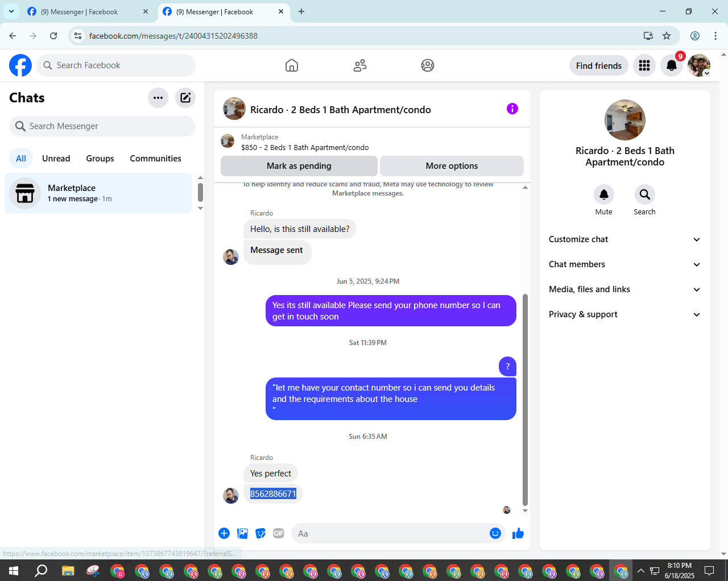Switch to Groups chats filter
This screenshot has height=581, width=728.
[100, 159]
